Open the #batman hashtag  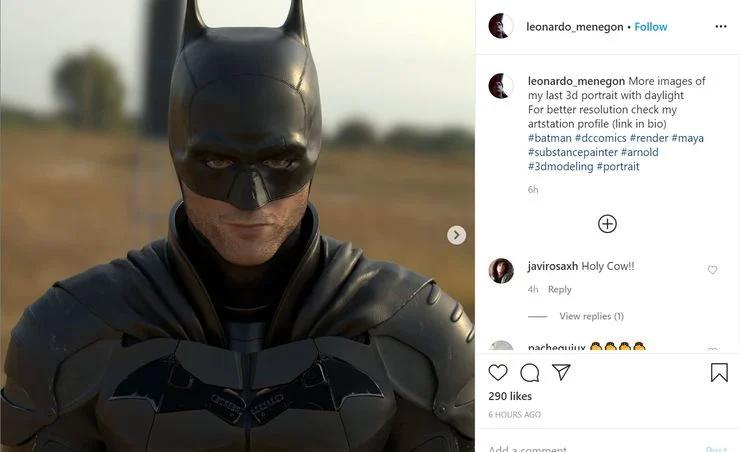click(x=550, y=138)
